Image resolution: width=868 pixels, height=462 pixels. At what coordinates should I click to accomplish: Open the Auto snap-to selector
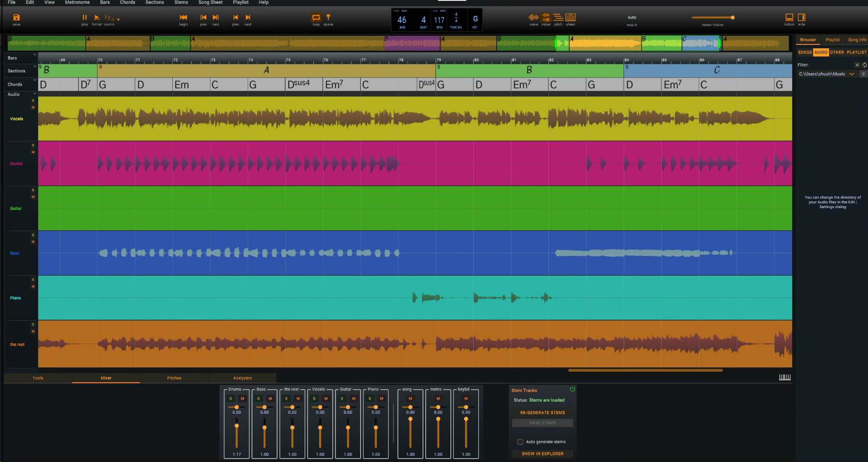[x=632, y=17]
